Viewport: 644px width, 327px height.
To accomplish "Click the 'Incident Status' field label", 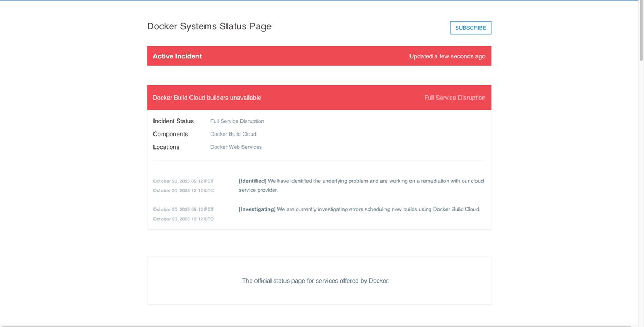I will click(173, 121).
